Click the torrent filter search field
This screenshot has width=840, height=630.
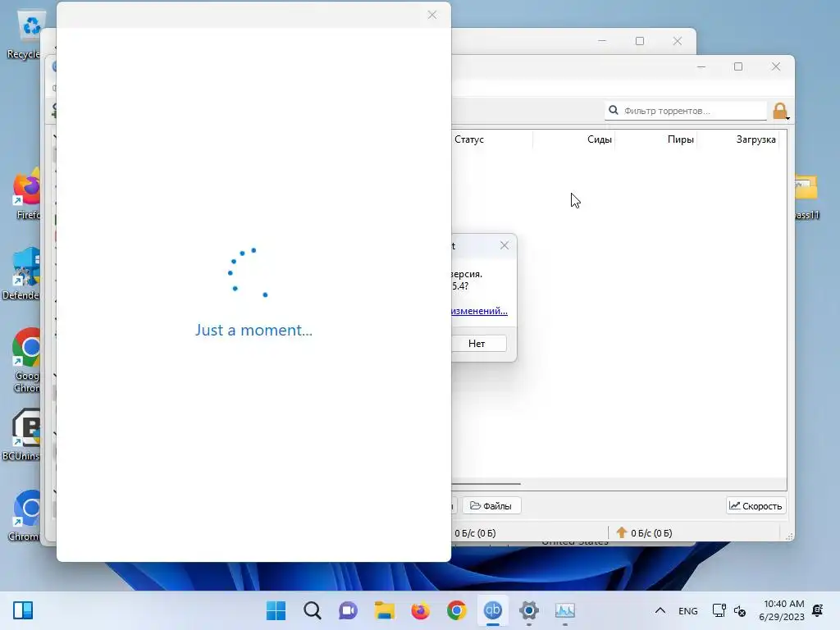coord(686,111)
